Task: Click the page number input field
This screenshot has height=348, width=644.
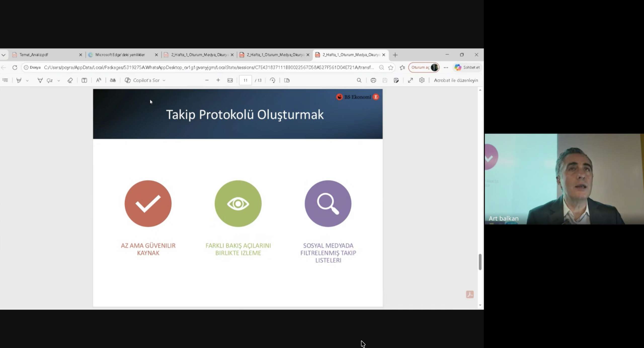Action: [245, 80]
